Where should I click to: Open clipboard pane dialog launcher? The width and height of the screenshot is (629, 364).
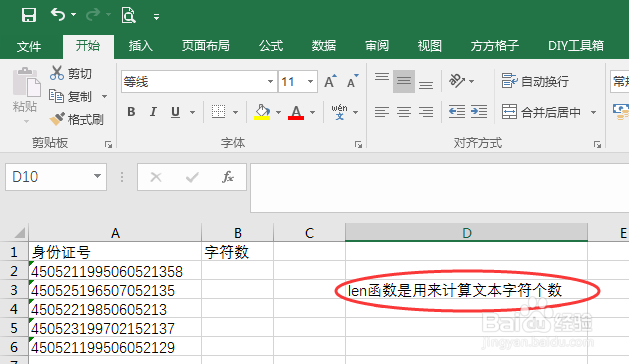pyautogui.click(x=108, y=144)
